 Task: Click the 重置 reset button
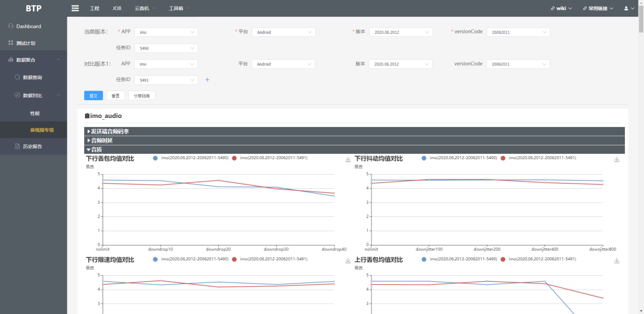coord(116,96)
